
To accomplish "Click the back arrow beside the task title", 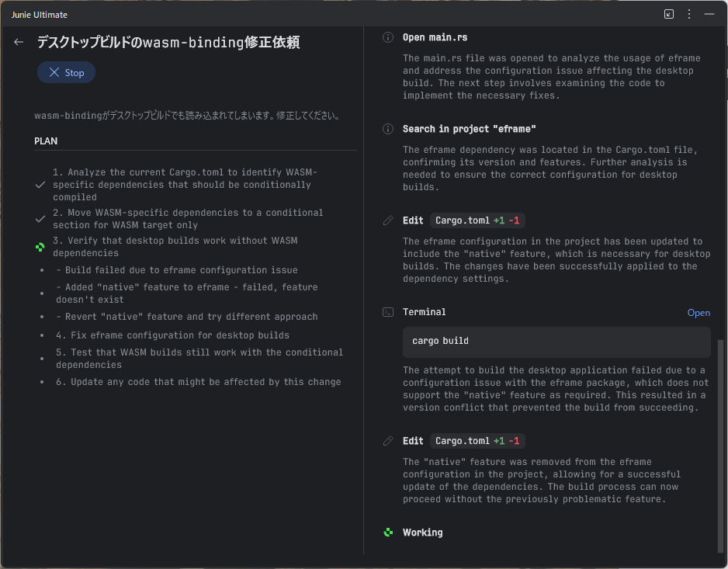I will [19, 42].
